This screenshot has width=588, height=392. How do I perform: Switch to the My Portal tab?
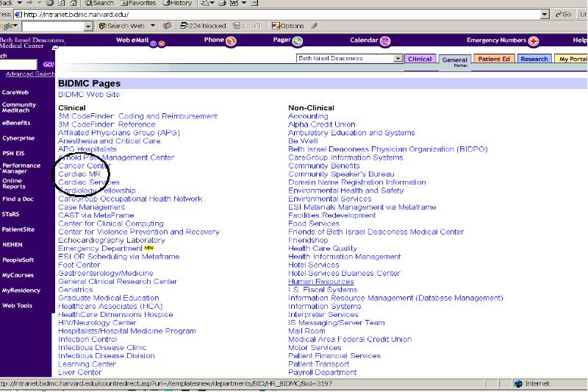572,59
